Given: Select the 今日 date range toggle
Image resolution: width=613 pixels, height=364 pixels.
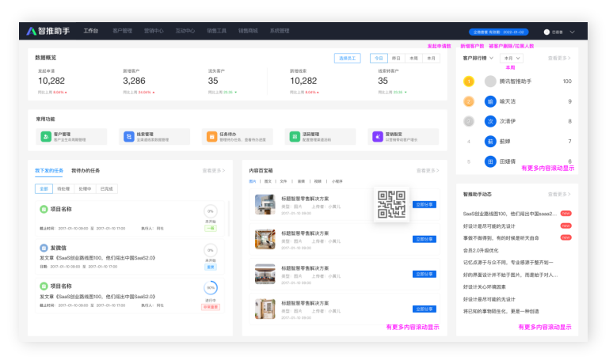Looking at the screenshot, I should click(379, 59).
